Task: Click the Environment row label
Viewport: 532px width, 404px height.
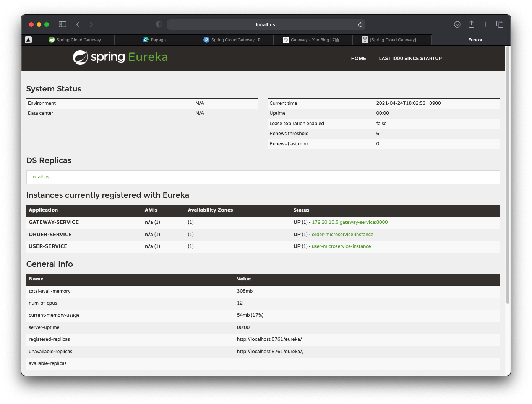Action: coord(42,103)
